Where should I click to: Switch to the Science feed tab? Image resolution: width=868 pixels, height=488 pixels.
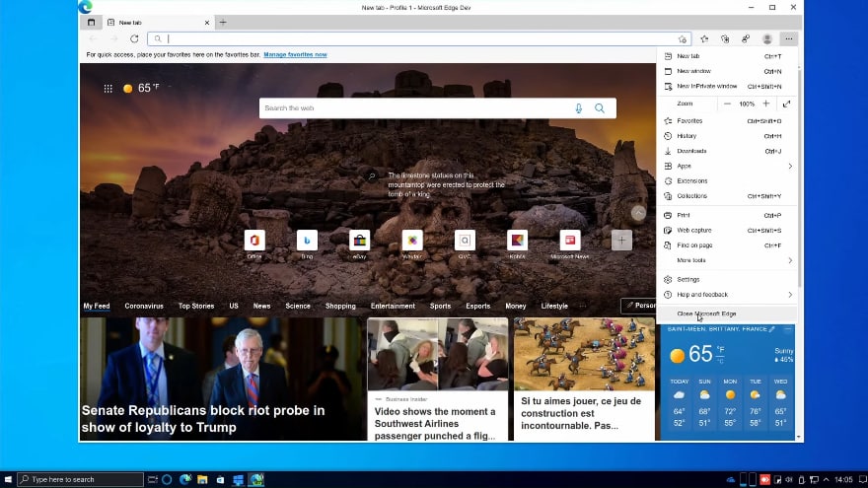[298, 306]
